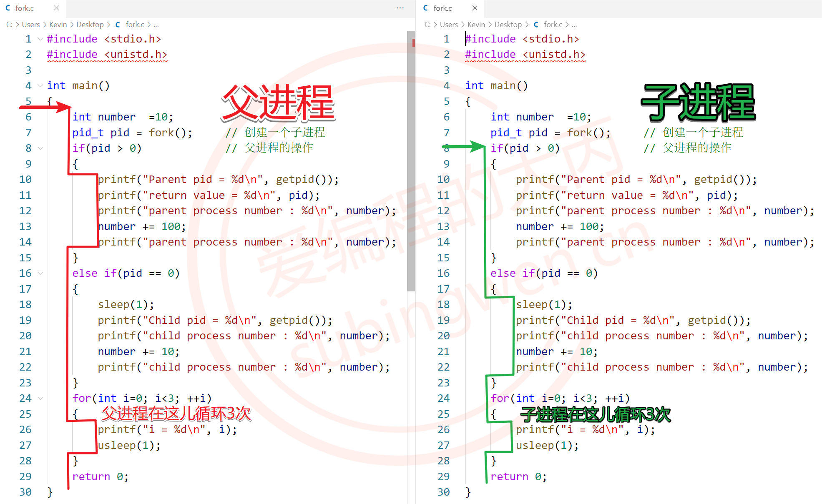Click the 'i = %d\n' printf in left editor

coord(168,429)
